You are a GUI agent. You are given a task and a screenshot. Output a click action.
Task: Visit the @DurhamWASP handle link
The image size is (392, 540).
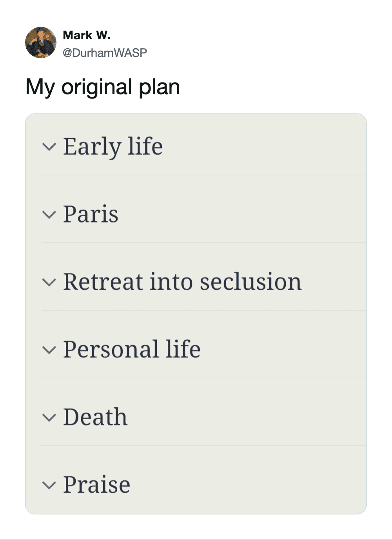pos(105,53)
